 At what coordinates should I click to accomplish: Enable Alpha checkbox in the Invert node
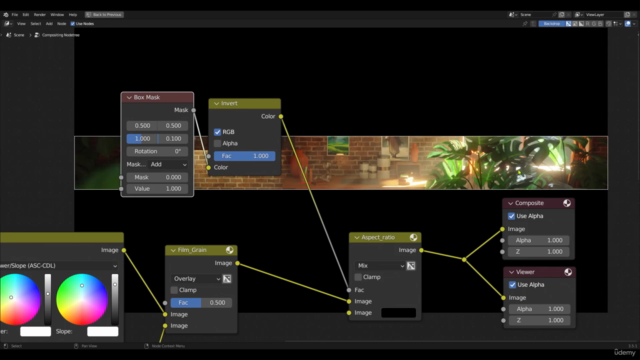pyautogui.click(x=217, y=143)
